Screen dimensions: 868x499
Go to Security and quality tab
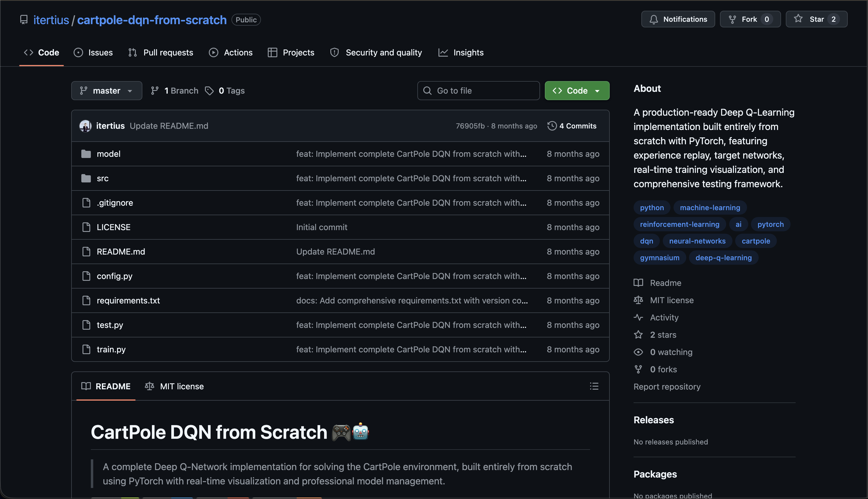[x=376, y=52]
